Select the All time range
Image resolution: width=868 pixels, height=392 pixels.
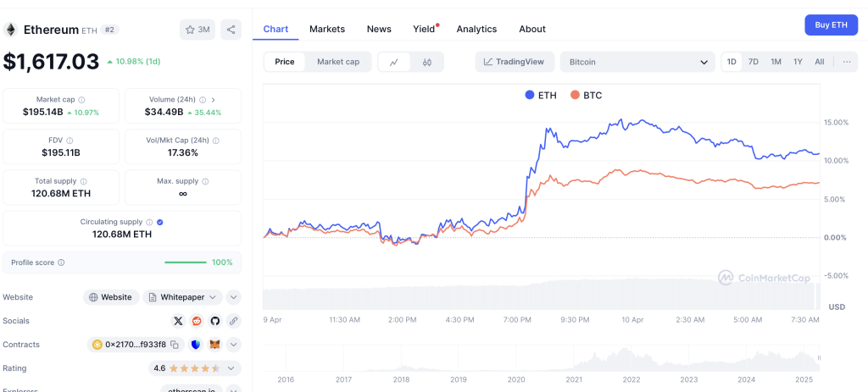(x=820, y=62)
